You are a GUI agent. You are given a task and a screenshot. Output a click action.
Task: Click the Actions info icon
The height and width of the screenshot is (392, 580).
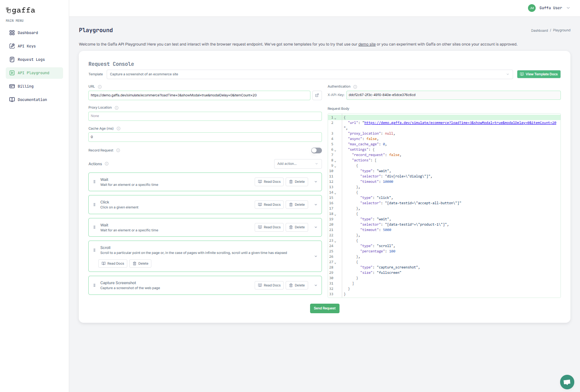point(107,164)
